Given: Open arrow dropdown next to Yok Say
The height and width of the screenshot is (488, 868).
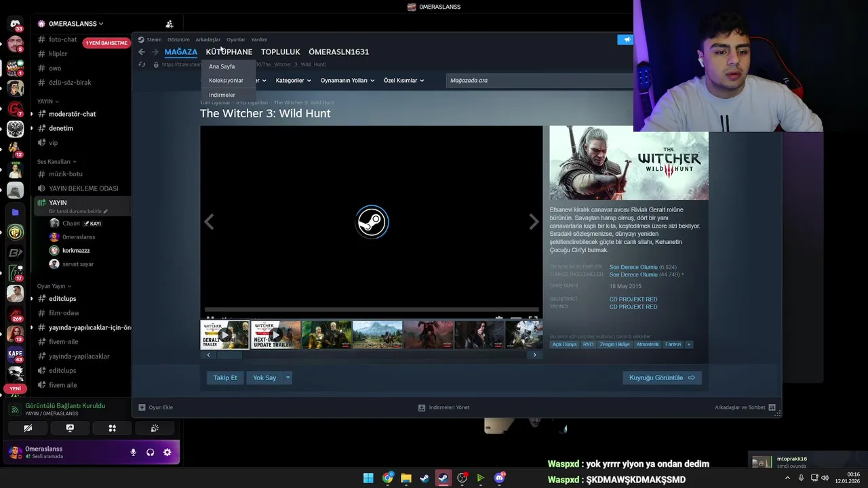Looking at the screenshot, I should tap(288, 378).
